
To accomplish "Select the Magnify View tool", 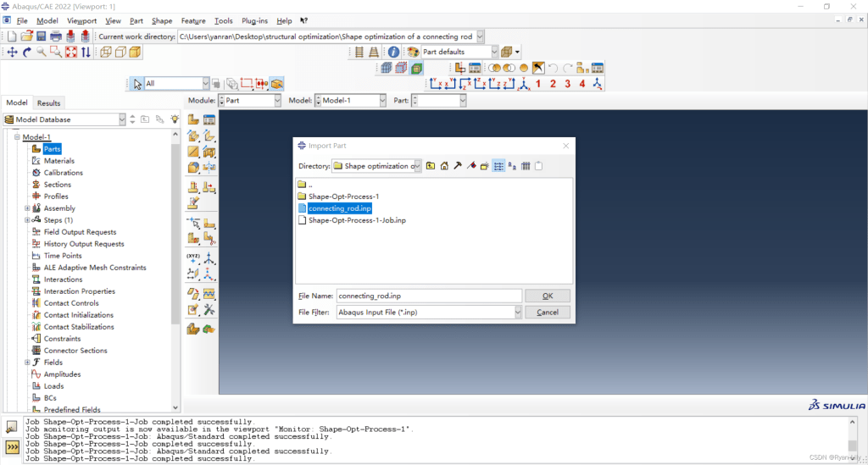I will pyautogui.click(x=42, y=52).
